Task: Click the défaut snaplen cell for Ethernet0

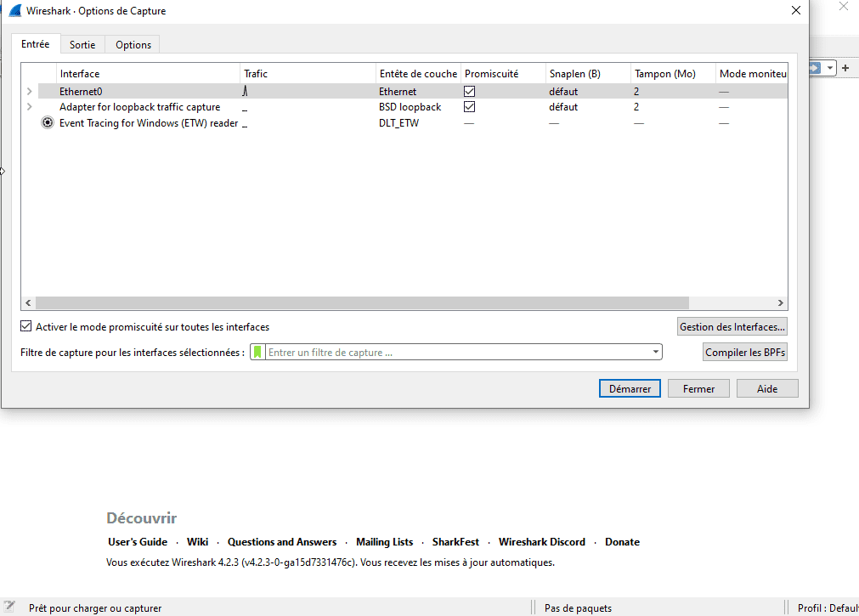Action: click(563, 92)
